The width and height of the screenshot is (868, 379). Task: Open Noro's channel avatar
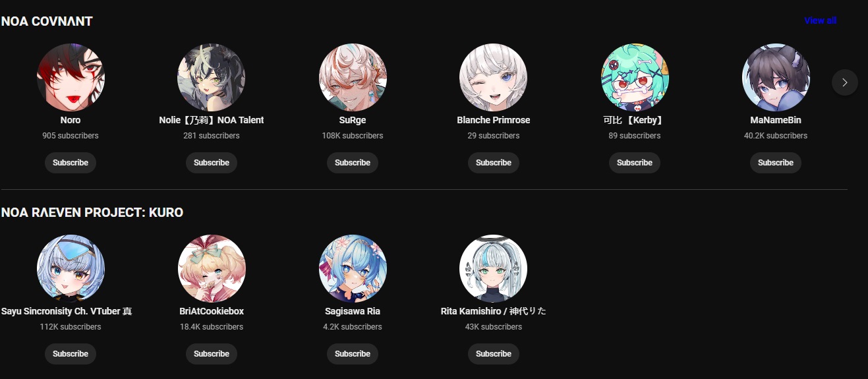[x=71, y=77]
